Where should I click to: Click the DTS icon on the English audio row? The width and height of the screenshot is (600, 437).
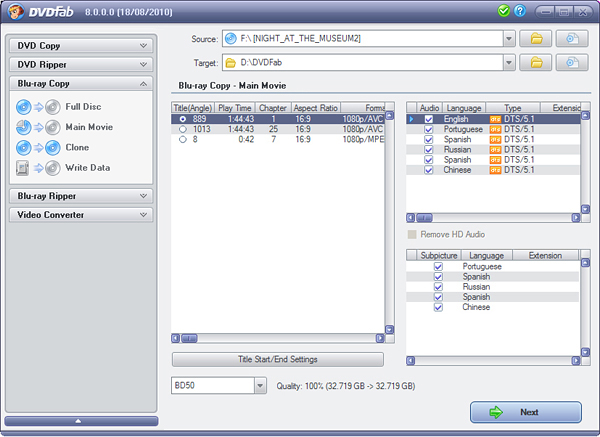[x=495, y=119]
